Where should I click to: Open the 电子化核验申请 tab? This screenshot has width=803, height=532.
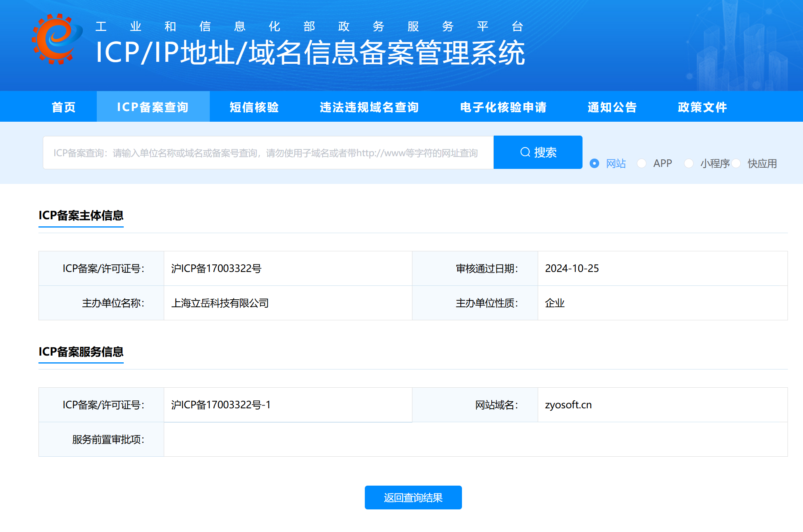503,107
